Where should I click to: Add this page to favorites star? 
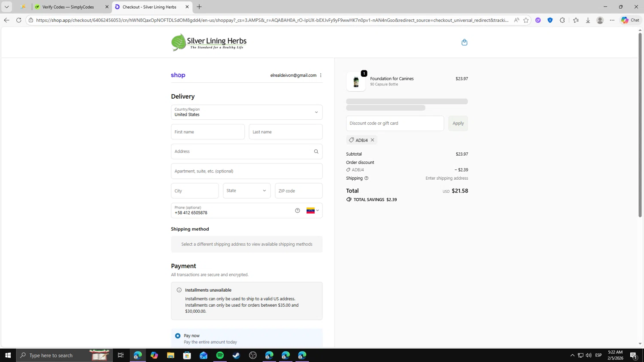[x=526, y=20]
